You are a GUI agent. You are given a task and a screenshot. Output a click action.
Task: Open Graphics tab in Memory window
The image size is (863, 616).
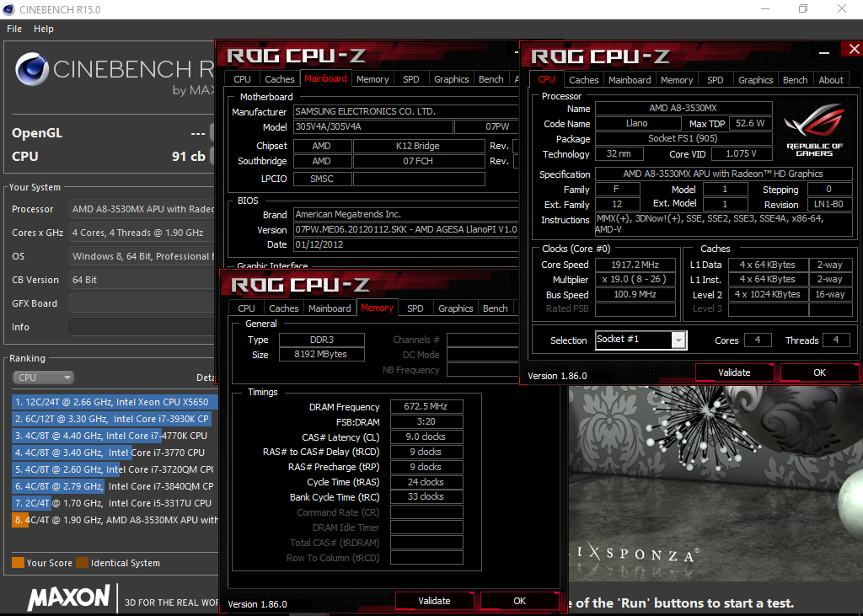pyautogui.click(x=456, y=308)
